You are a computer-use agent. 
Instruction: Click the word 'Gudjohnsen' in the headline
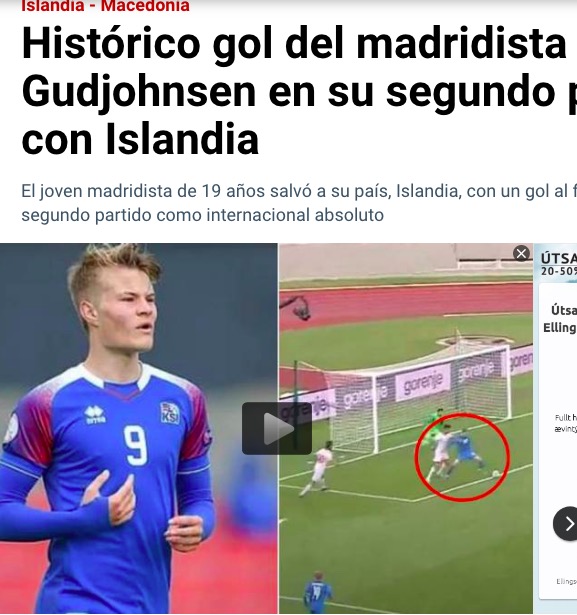click(x=139, y=92)
